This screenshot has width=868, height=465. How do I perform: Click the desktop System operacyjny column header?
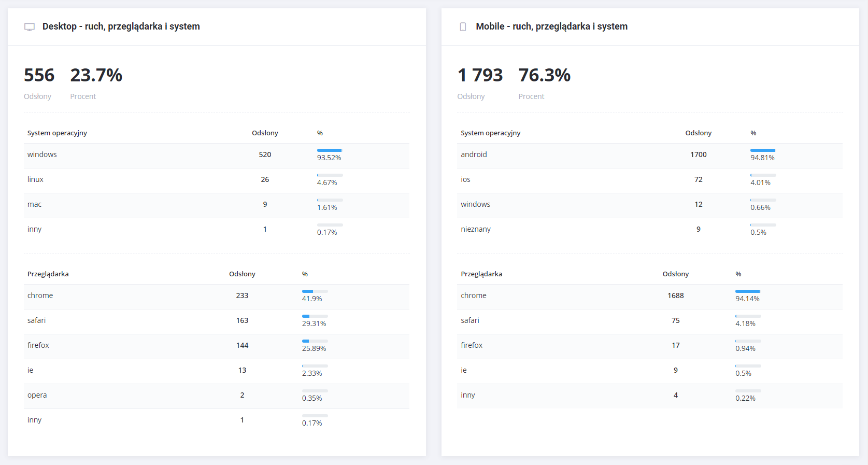coord(57,133)
